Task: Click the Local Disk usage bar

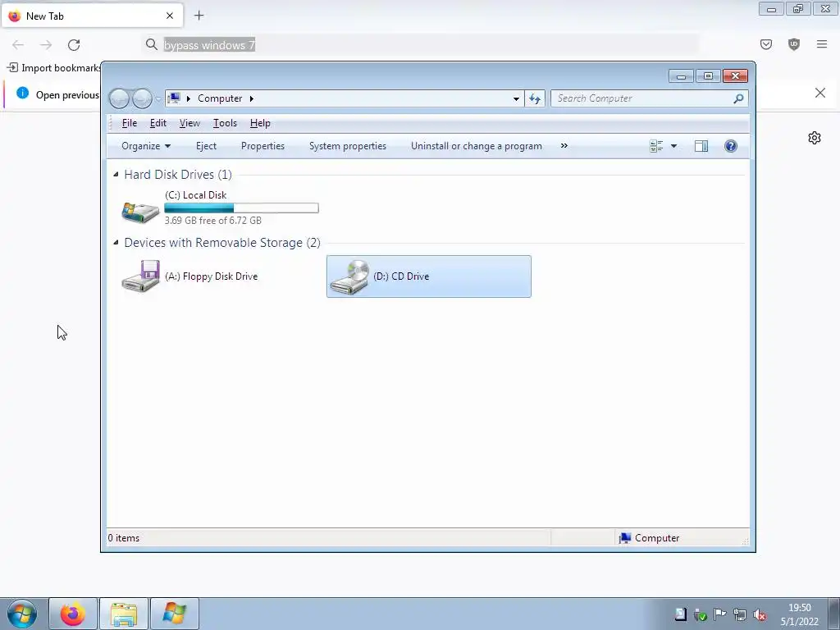Action: pos(242,208)
